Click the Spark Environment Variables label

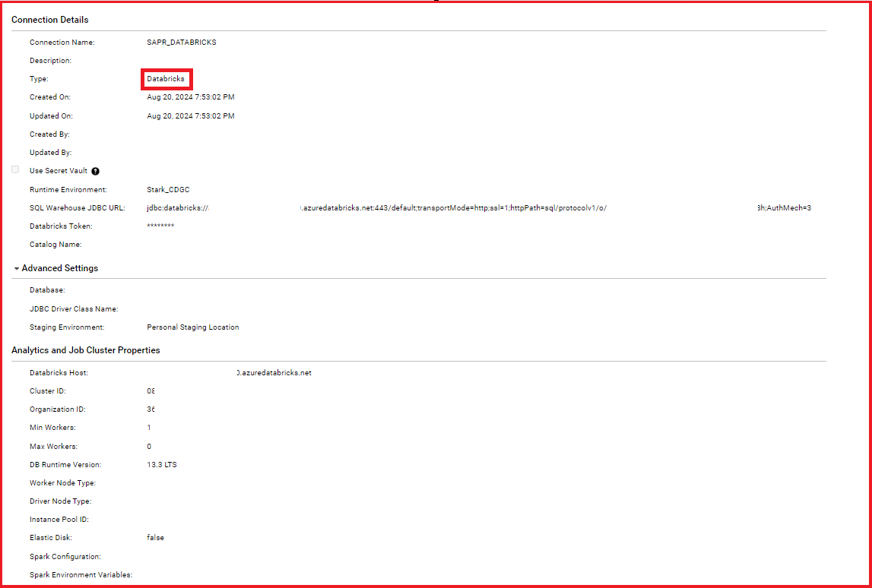pyautogui.click(x=81, y=574)
